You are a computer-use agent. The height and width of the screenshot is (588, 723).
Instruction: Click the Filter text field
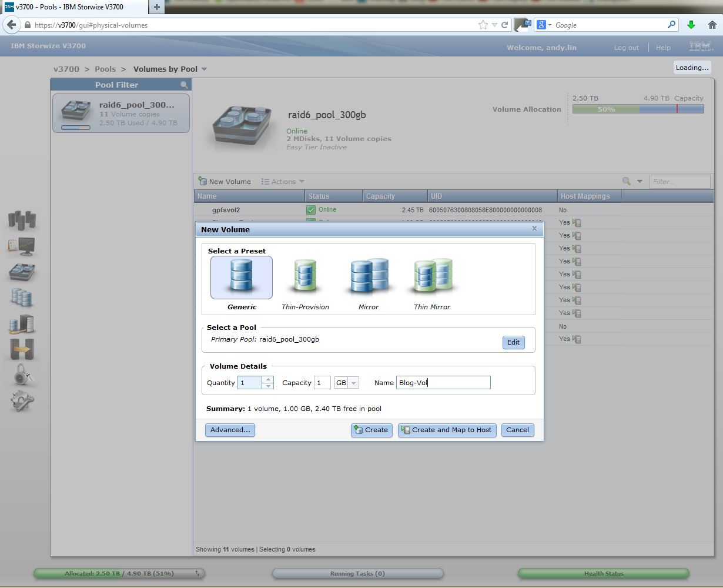click(680, 182)
